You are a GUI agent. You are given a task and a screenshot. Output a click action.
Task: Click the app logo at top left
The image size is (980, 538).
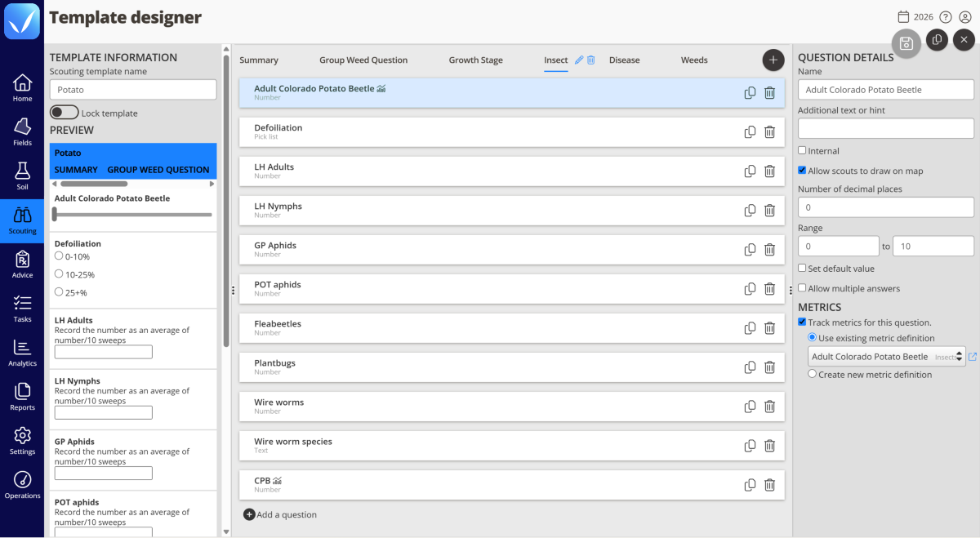(21, 21)
